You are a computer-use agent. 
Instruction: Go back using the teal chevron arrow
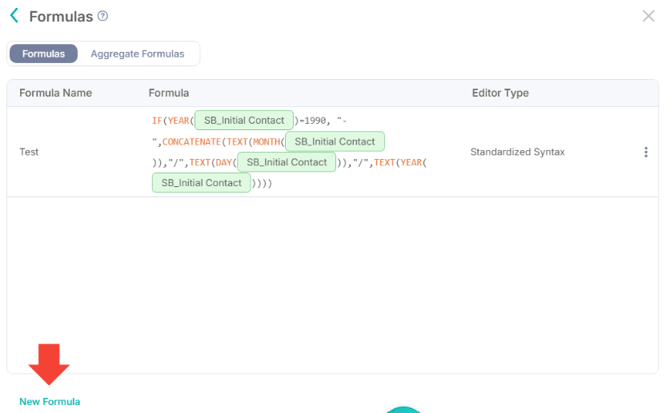14,15
